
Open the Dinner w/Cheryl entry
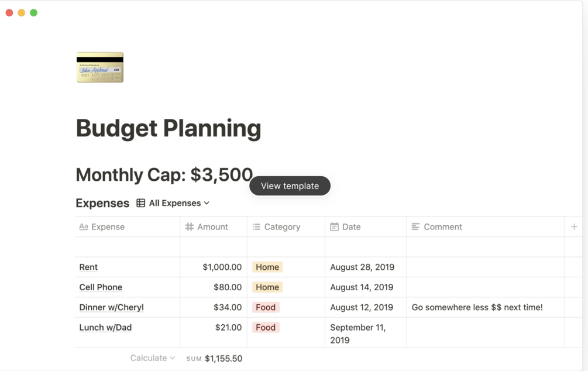(111, 307)
